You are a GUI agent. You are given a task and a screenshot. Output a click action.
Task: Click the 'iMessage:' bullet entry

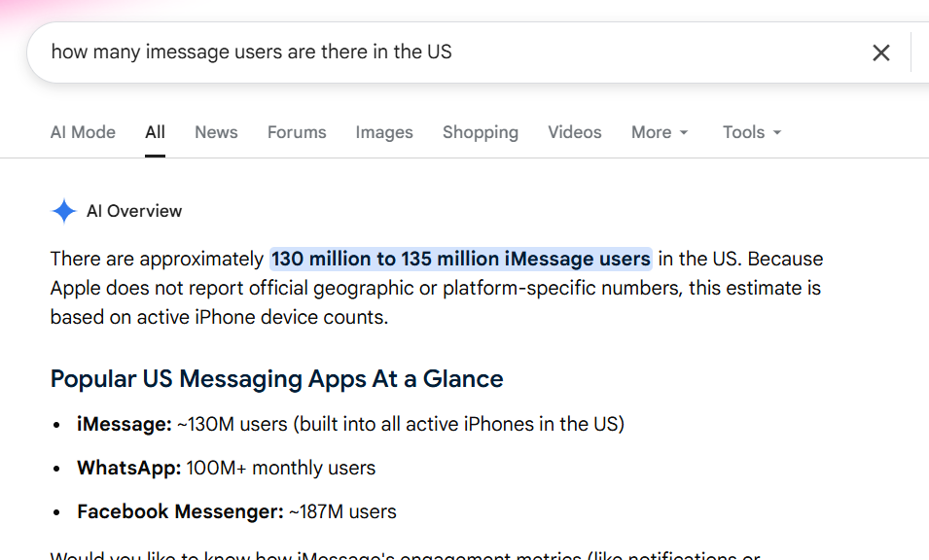350,425
